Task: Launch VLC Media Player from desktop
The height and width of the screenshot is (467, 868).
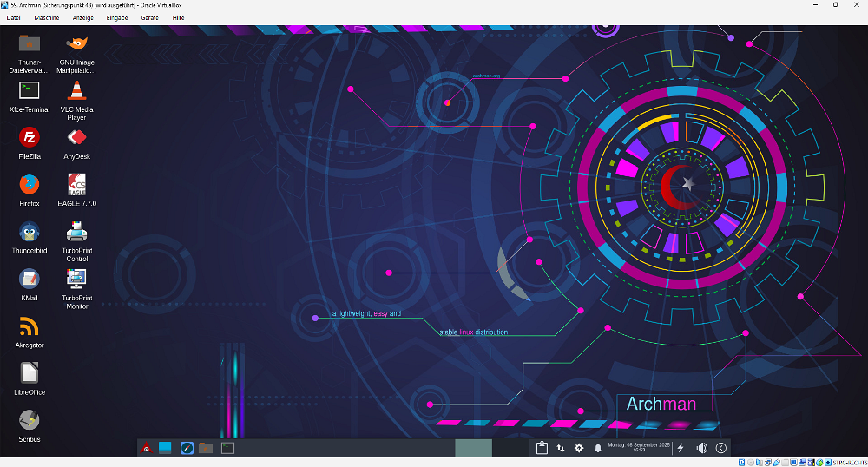Action: click(77, 90)
